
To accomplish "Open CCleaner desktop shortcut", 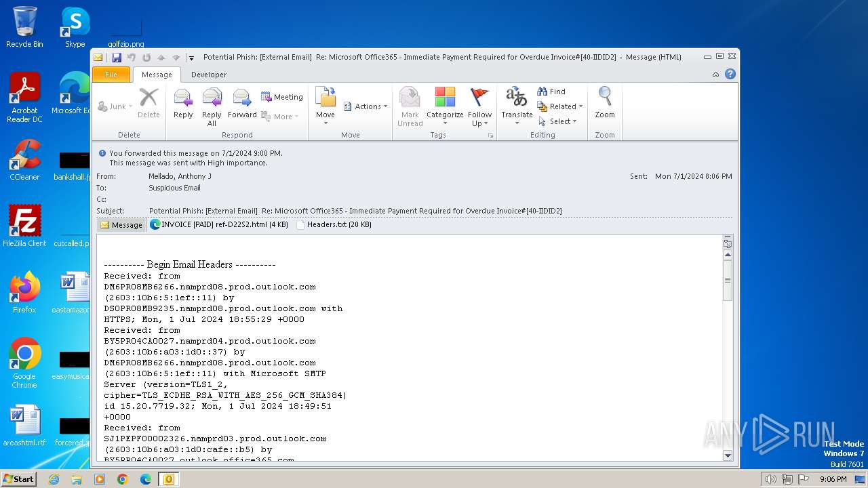I will (x=24, y=159).
